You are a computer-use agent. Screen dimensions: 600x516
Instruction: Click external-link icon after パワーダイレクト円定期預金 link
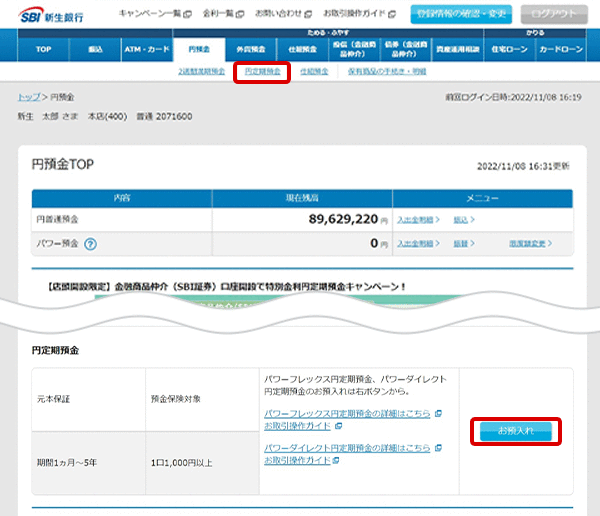(x=437, y=446)
